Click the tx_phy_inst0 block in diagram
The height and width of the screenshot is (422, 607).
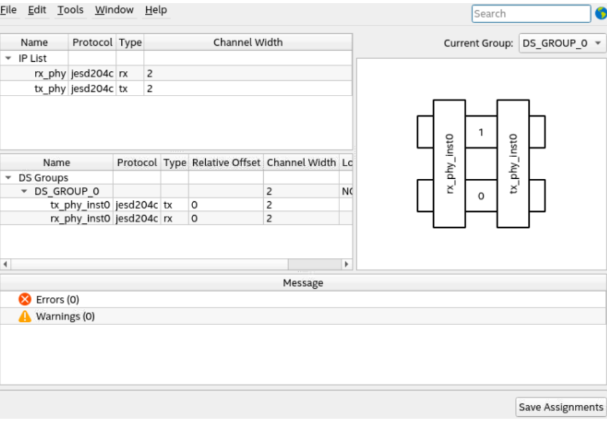pos(512,164)
